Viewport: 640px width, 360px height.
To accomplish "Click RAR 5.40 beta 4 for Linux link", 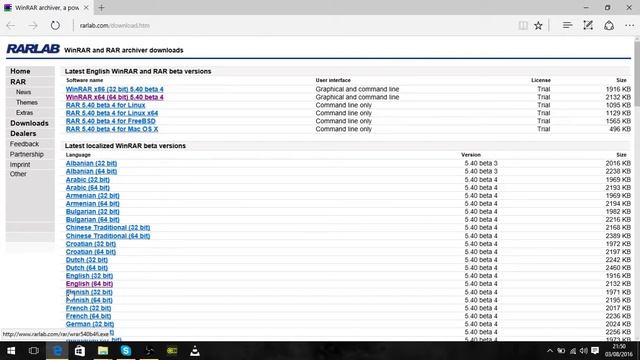I will (105, 105).
